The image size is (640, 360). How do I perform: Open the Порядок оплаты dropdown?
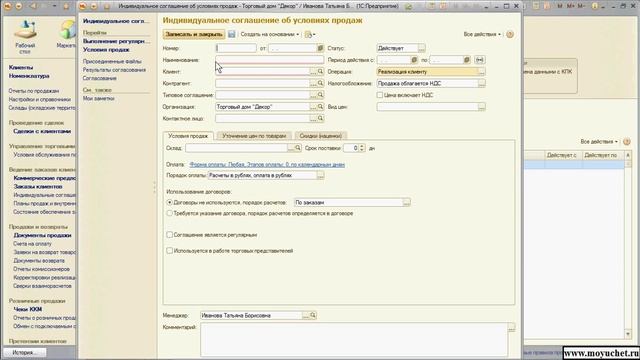[x=320, y=176]
